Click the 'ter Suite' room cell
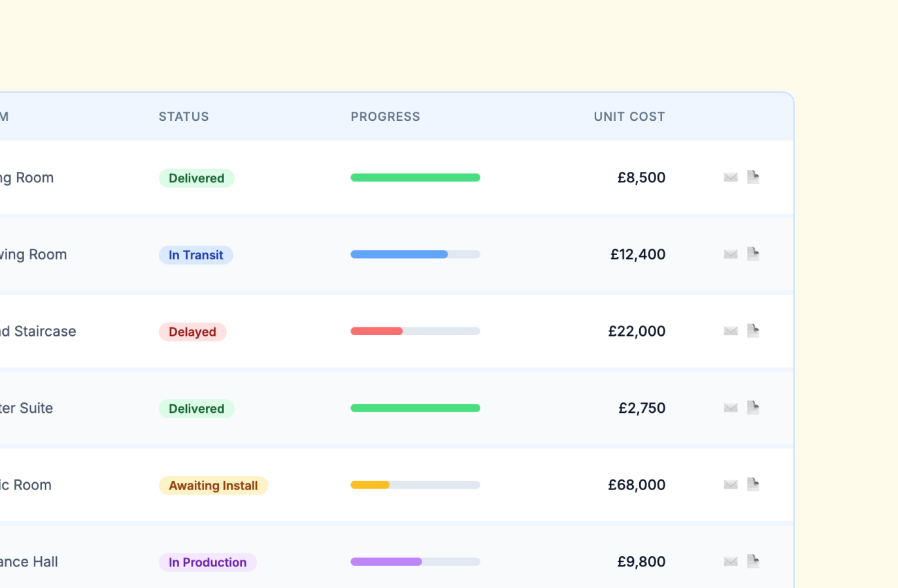This screenshot has width=898, height=588. pyautogui.click(x=26, y=408)
